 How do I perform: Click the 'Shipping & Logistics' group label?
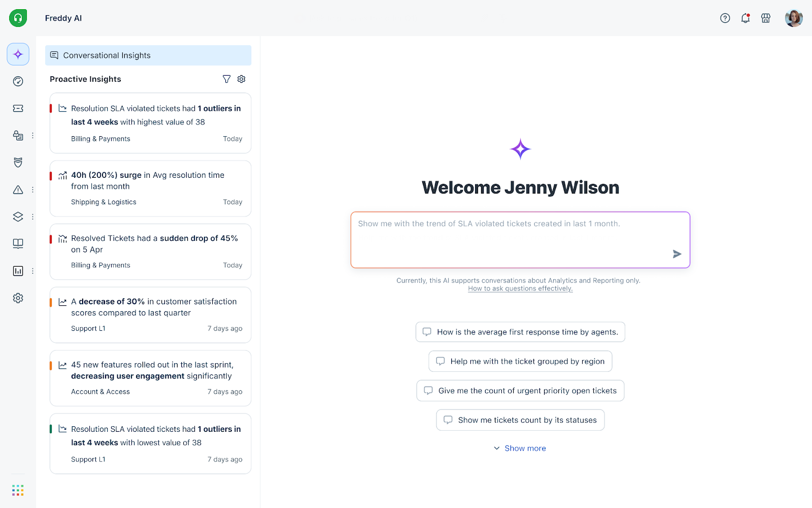[104, 202]
